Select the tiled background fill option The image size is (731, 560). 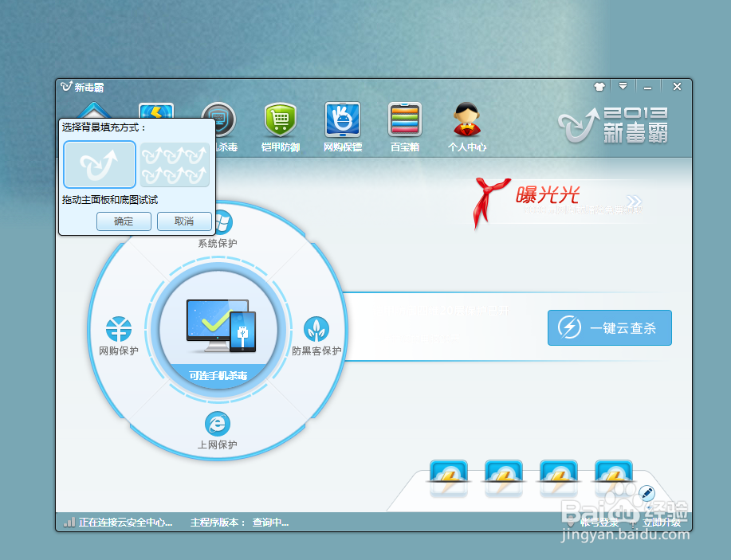pos(175,164)
